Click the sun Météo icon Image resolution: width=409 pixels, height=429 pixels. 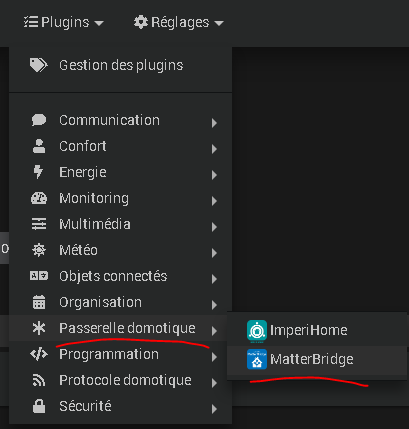click(39, 250)
